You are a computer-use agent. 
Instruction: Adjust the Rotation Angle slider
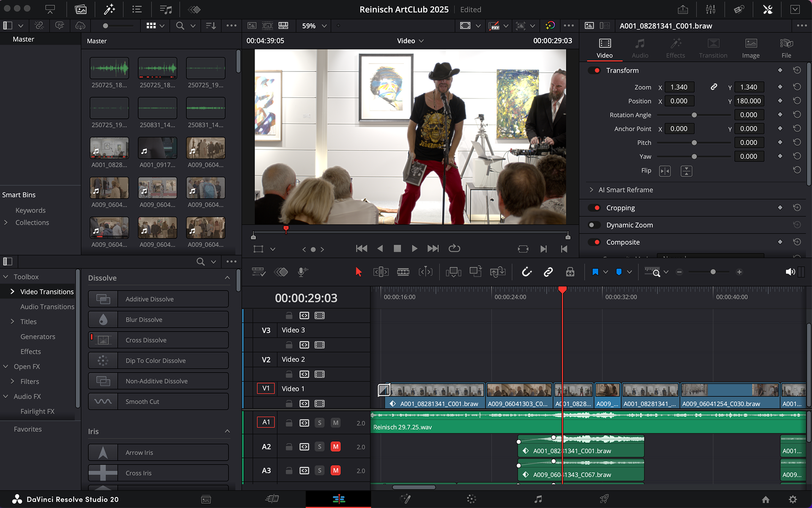694,115
